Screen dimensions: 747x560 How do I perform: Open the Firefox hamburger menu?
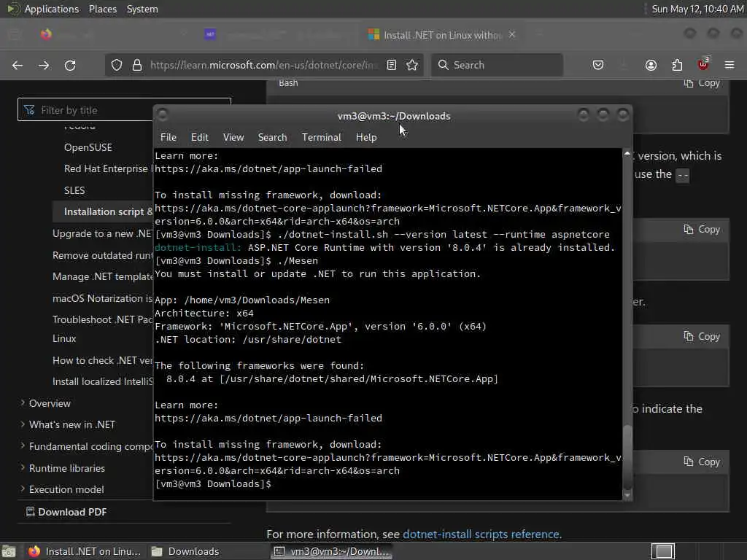pyautogui.click(x=729, y=65)
